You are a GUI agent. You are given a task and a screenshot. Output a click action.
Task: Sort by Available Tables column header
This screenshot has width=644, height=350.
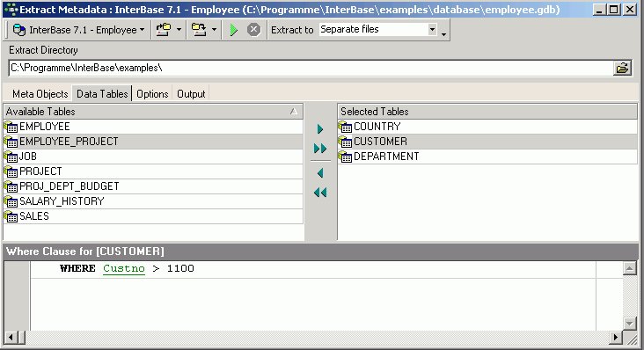[153, 112]
